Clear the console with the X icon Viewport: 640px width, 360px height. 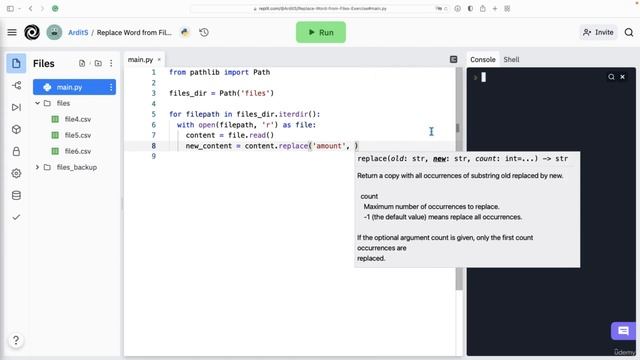tap(622, 77)
